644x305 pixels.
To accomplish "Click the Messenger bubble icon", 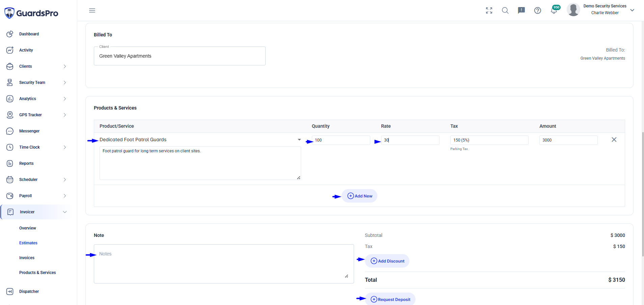I will tap(10, 131).
